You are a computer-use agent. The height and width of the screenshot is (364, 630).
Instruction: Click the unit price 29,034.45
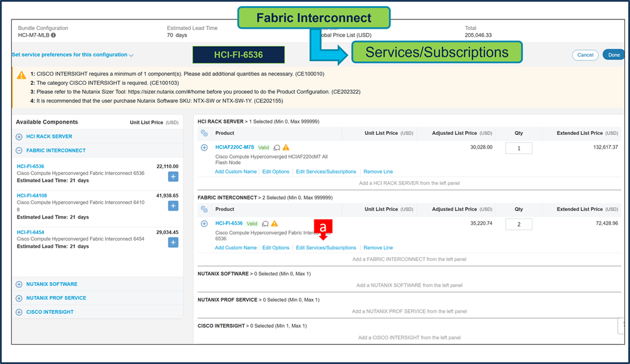(167, 232)
